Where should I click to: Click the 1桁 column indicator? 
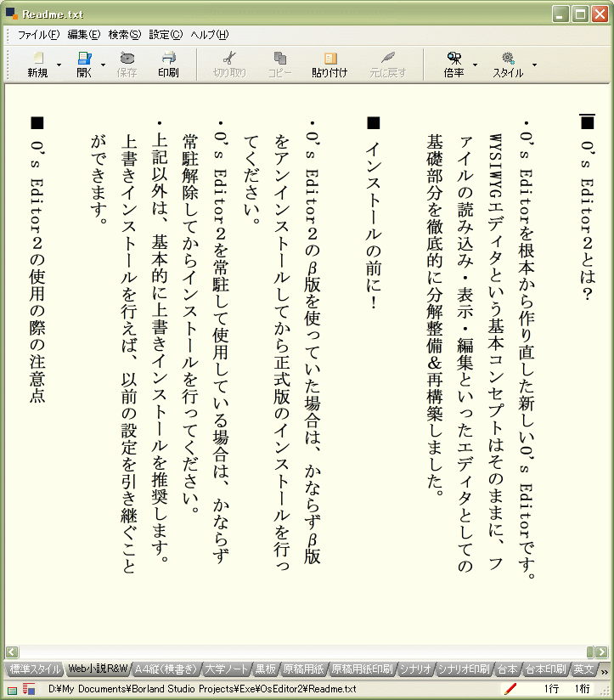(583, 689)
